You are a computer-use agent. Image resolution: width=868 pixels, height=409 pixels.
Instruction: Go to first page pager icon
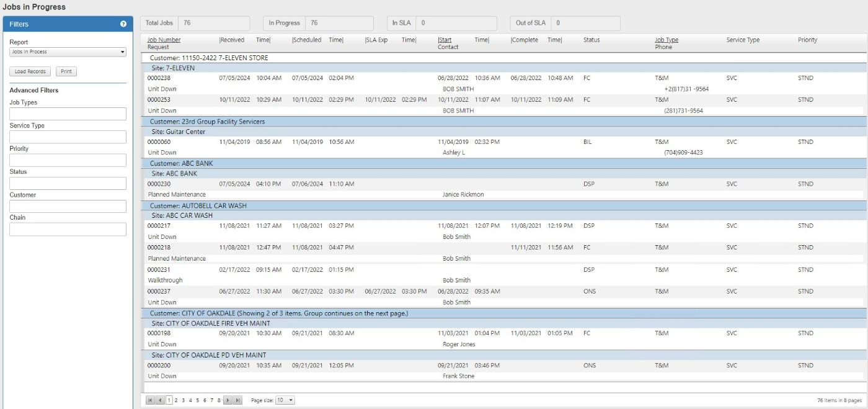pyautogui.click(x=150, y=400)
